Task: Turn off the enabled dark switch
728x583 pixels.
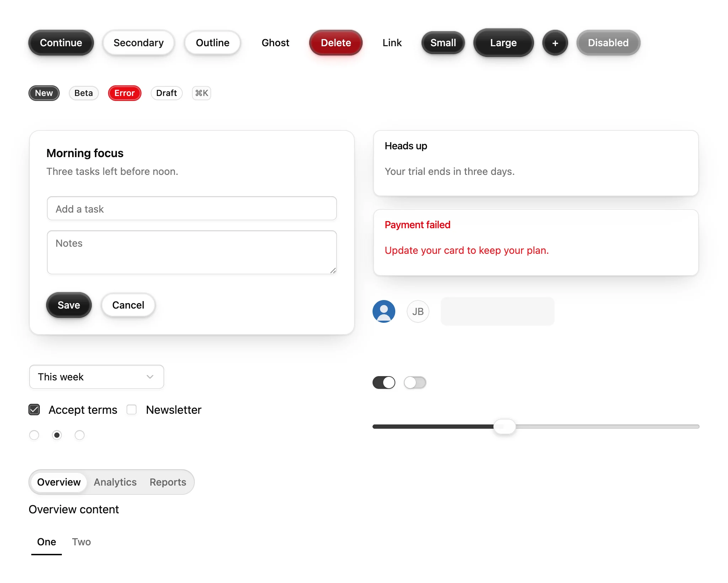Action: (x=384, y=383)
